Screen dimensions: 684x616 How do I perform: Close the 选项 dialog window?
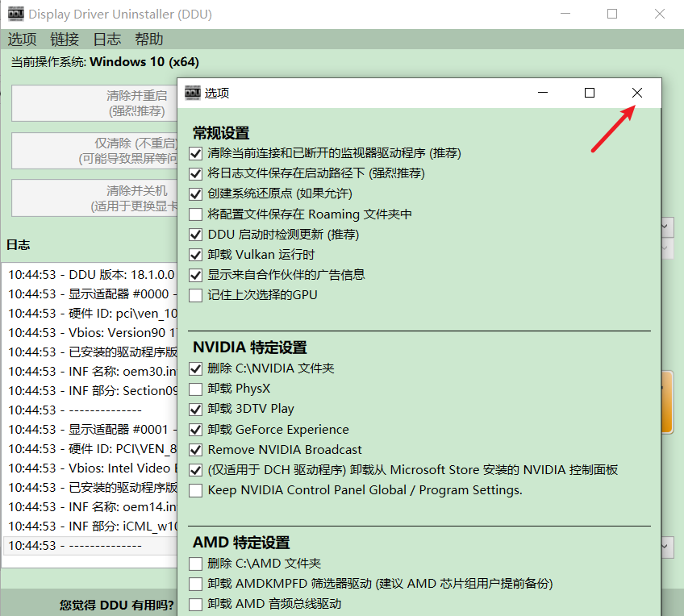tap(637, 93)
